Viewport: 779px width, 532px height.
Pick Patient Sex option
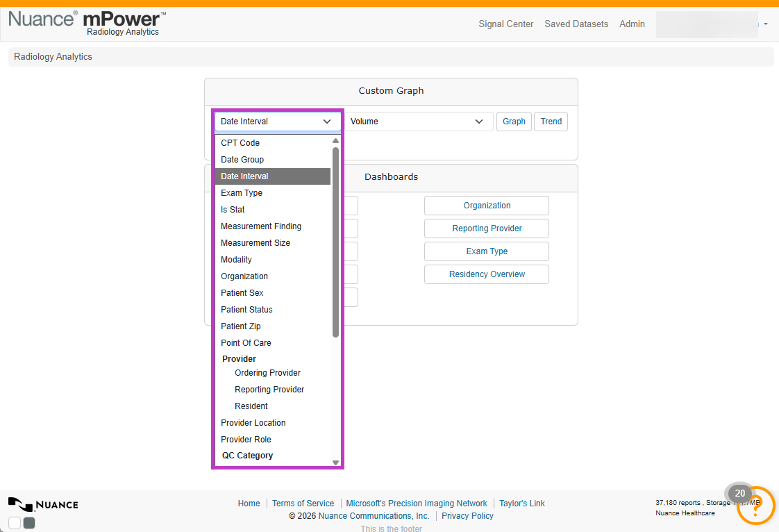click(273, 293)
